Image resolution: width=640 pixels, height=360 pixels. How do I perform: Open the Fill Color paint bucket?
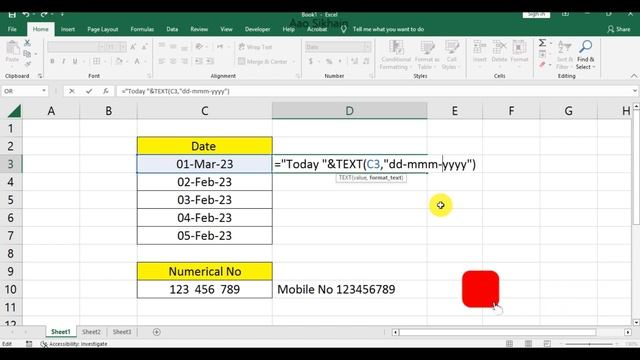pos(119,61)
